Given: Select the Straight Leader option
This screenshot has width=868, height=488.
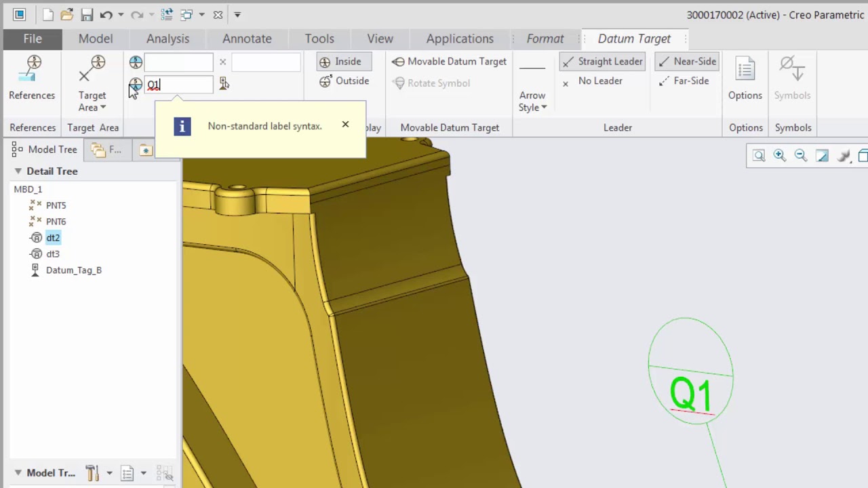Looking at the screenshot, I should click(x=603, y=62).
